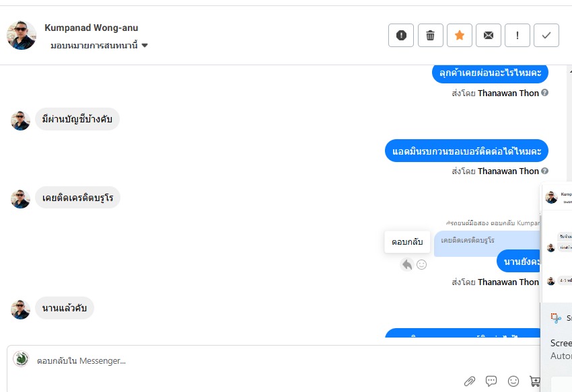The width and height of the screenshot is (572, 392).
Task: Flag conversation with exclamation mark button
Action: point(517,36)
